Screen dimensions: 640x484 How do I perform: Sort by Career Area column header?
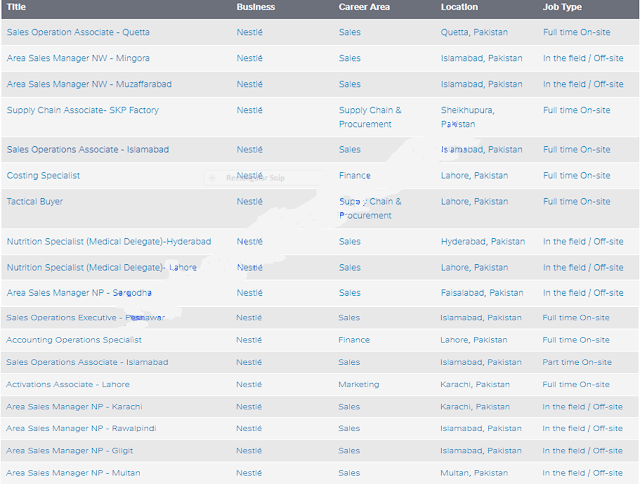(x=364, y=7)
